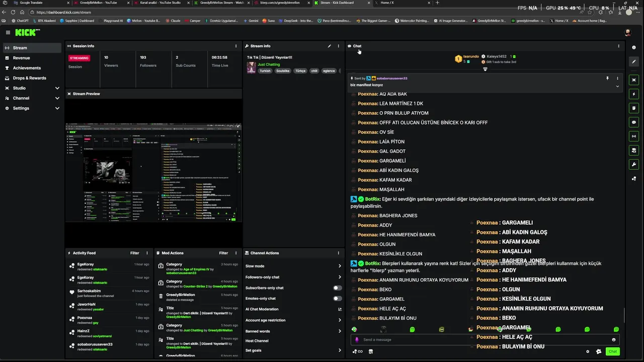
Task: Click the info icon in right toolbar
Action: click(x=633, y=47)
